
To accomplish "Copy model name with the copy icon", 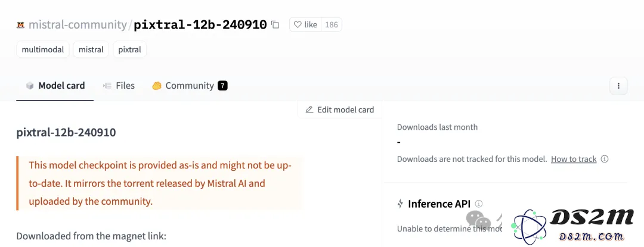I will click(275, 25).
